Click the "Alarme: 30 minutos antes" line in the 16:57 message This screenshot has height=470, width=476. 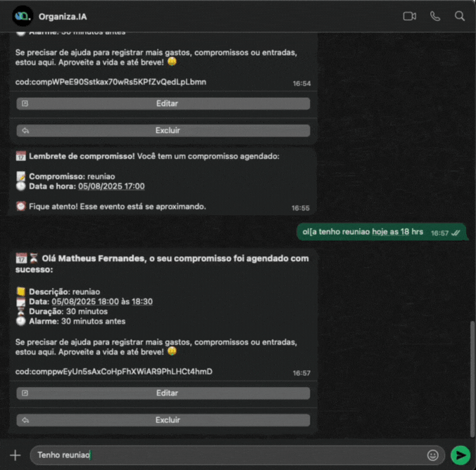click(77, 322)
